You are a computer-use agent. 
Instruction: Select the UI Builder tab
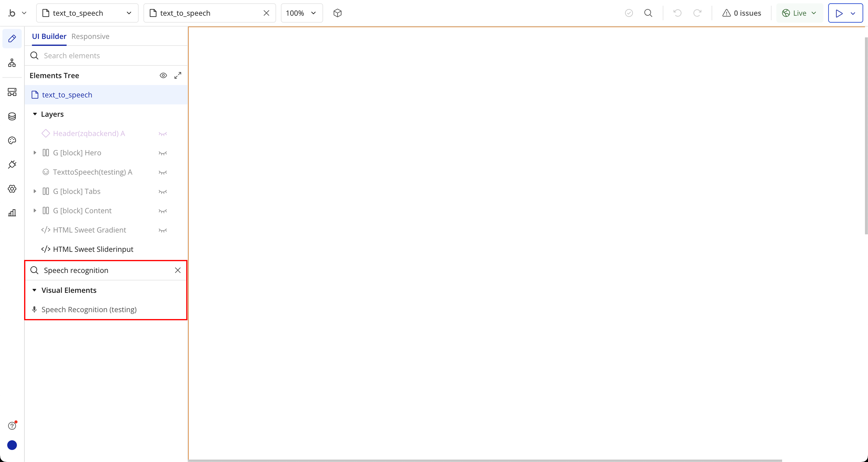(49, 36)
